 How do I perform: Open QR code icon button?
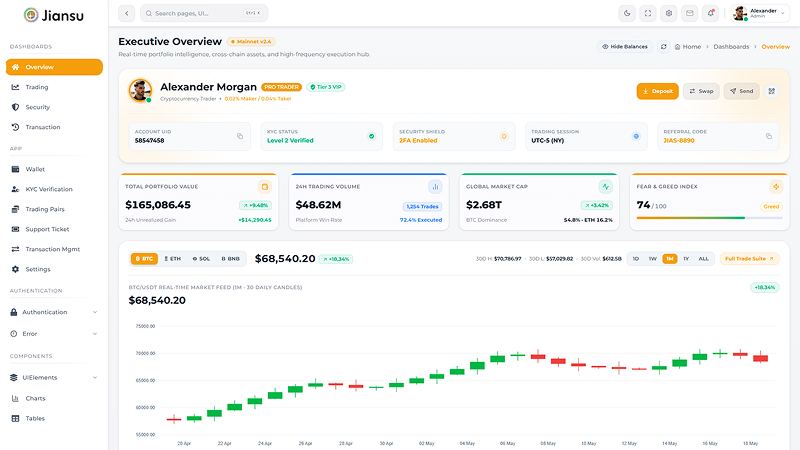pyautogui.click(x=771, y=91)
